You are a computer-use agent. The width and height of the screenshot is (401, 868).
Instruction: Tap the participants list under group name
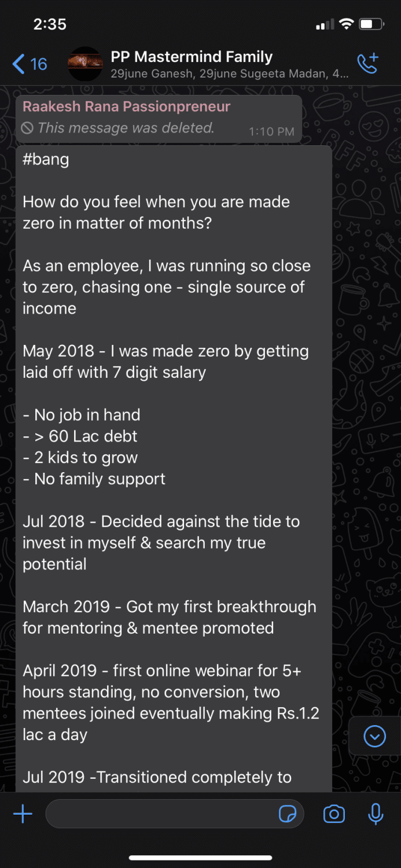pos(229,74)
